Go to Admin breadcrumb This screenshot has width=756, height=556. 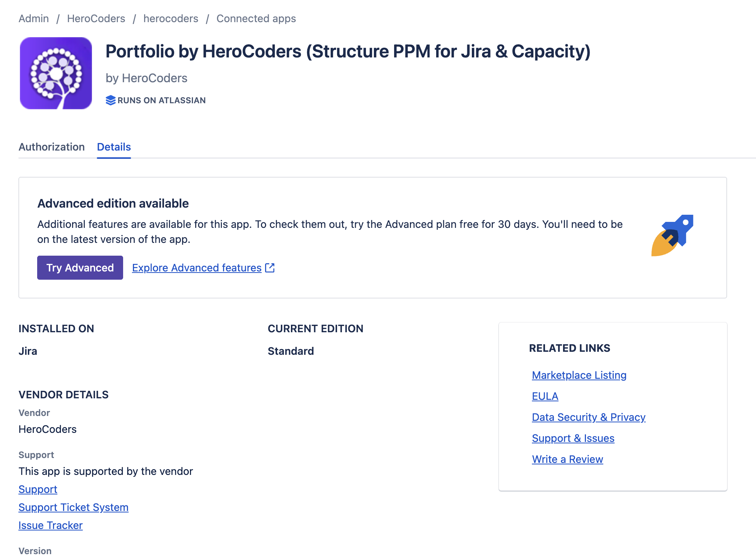pyautogui.click(x=34, y=18)
